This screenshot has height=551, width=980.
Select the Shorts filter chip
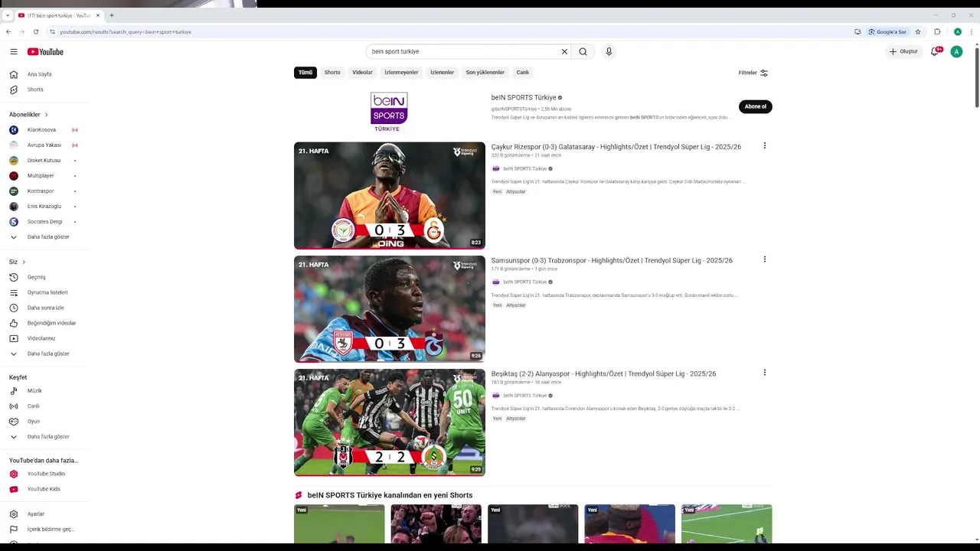tap(332, 73)
